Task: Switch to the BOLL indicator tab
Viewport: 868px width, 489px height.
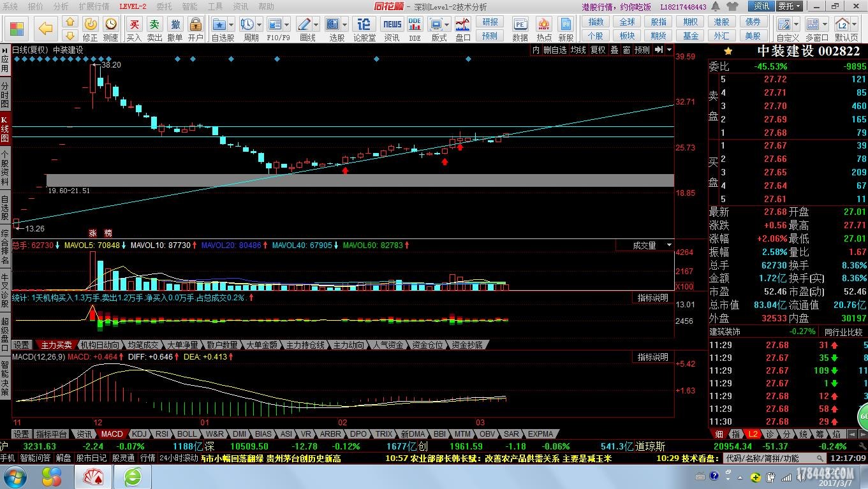Action: pos(188,434)
